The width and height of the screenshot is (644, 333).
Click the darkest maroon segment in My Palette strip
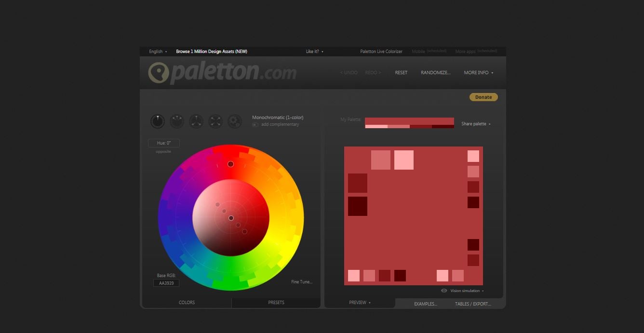coord(443,127)
